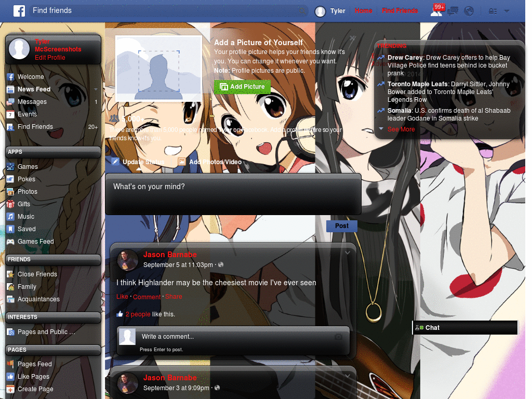Select the Add Photos/Video tab
The width and height of the screenshot is (532, 399).
[210, 162]
